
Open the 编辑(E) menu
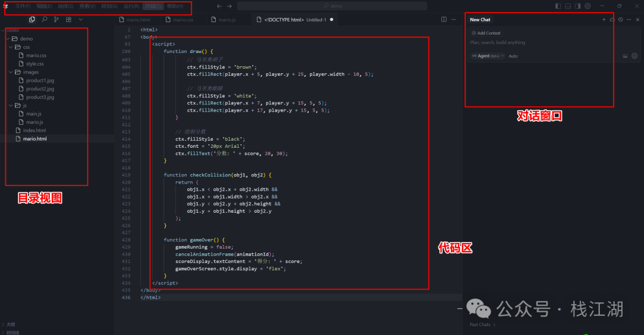tap(44, 6)
